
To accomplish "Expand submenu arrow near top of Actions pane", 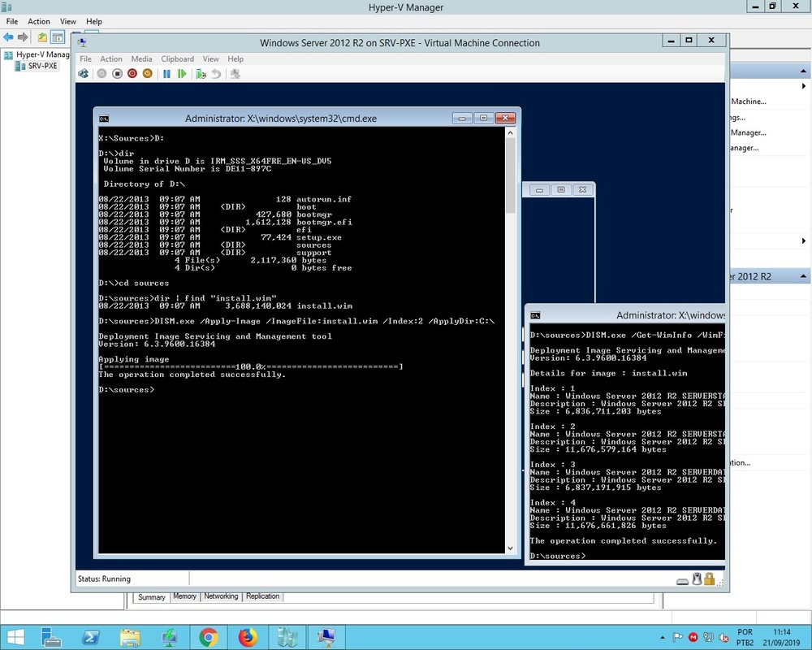I will [804, 86].
